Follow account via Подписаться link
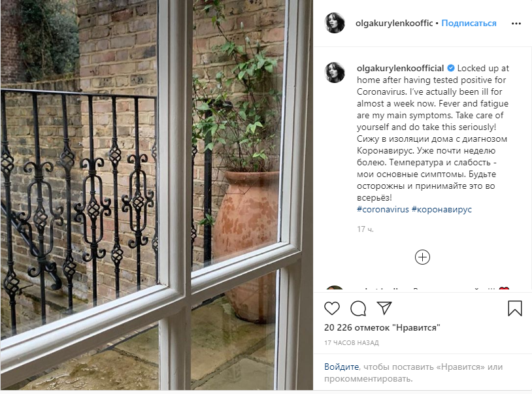532x394 pixels. point(469,23)
